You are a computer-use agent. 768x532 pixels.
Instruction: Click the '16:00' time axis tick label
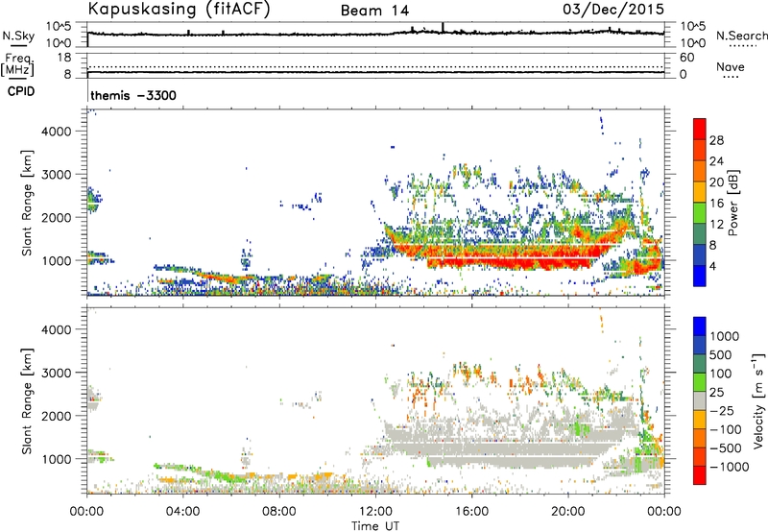pyautogui.click(x=471, y=512)
